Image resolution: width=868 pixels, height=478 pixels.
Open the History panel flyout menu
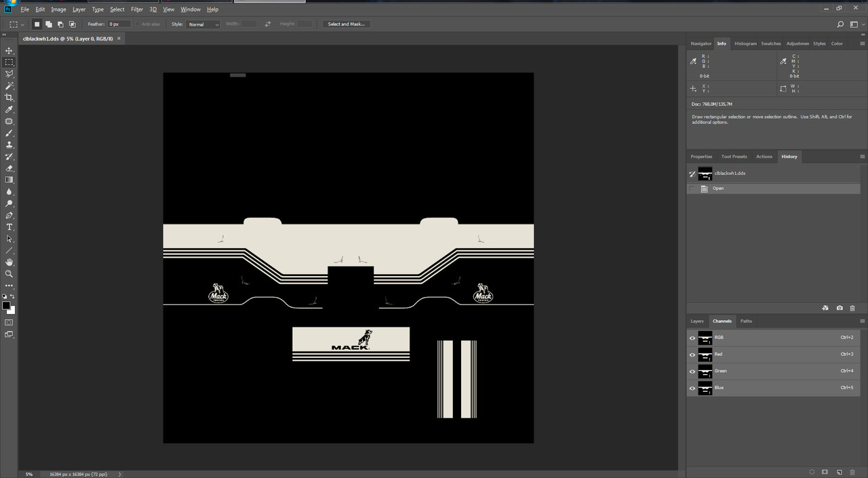862,157
